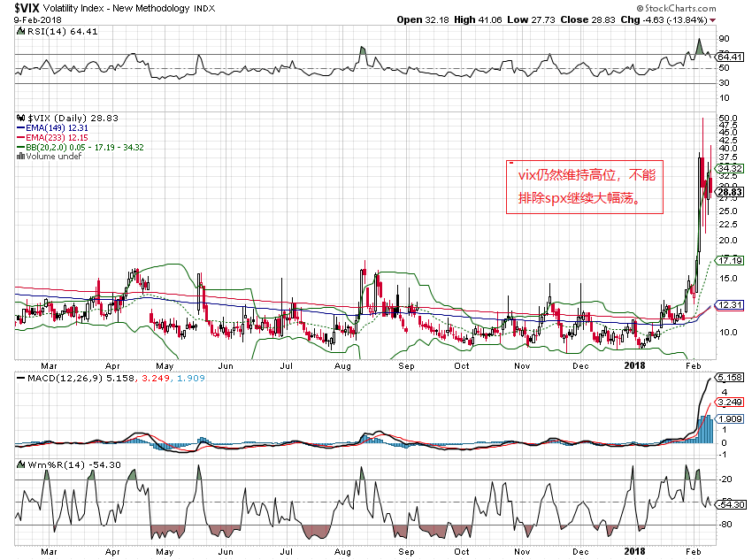Click the Volume undef bar icon
The width and height of the screenshot is (752, 560).
tap(23, 157)
